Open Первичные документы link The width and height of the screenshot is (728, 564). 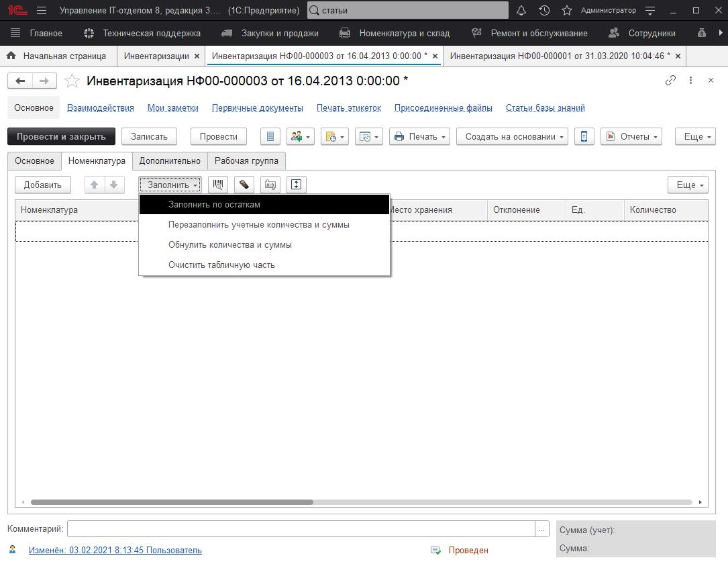click(258, 107)
